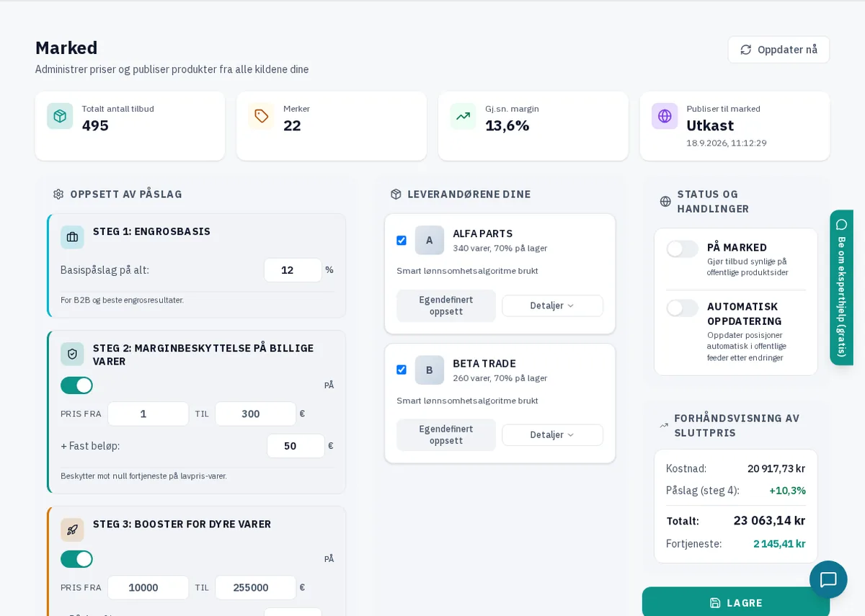Click the box icon beside Totalt antall tilbud

60,116
